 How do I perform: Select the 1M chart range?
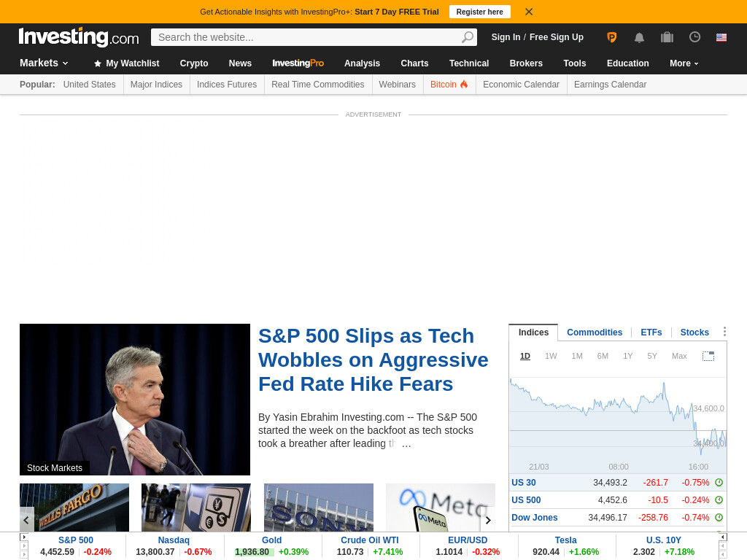point(577,356)
